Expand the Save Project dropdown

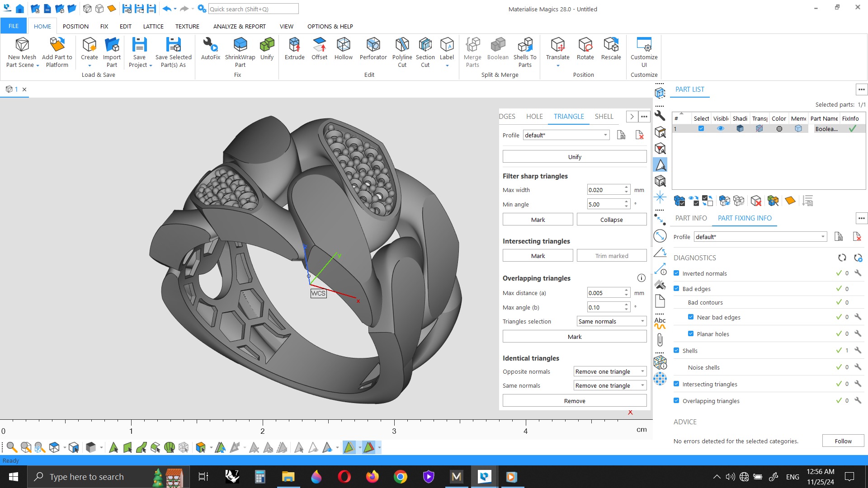(x=151, y=66)
